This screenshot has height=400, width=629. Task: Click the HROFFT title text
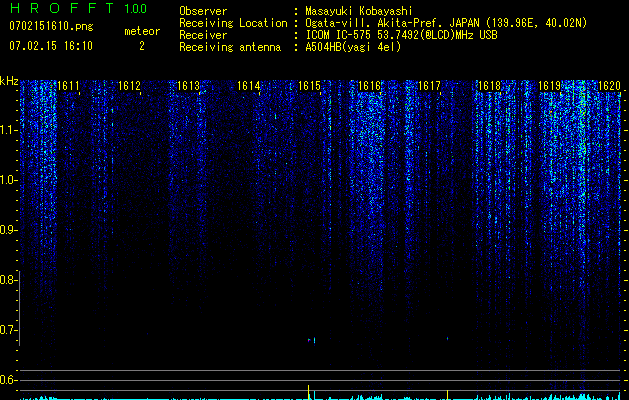pyautogui.click(x=63, y=8)
